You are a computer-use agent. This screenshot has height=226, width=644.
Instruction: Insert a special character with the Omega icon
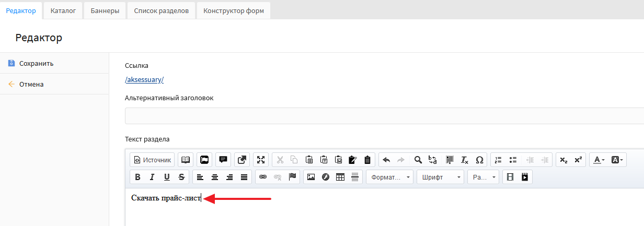click(x=479, y=160)
